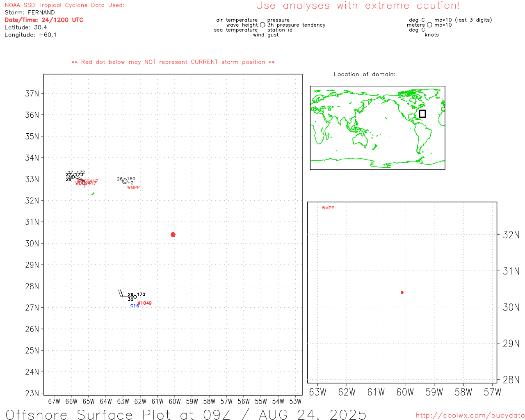Click the +2 pressure tendency at WMPP
This screenshot has height=420, width=525.
coord(130,183)
